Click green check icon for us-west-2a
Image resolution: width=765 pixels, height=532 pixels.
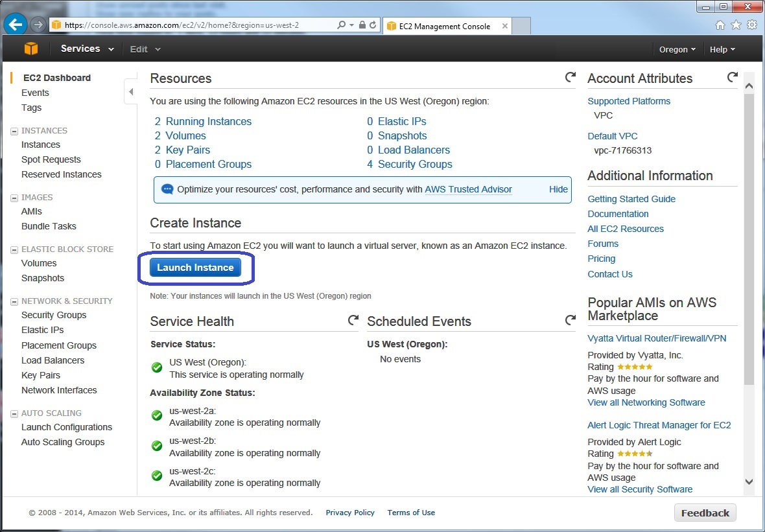pos(157,415)
